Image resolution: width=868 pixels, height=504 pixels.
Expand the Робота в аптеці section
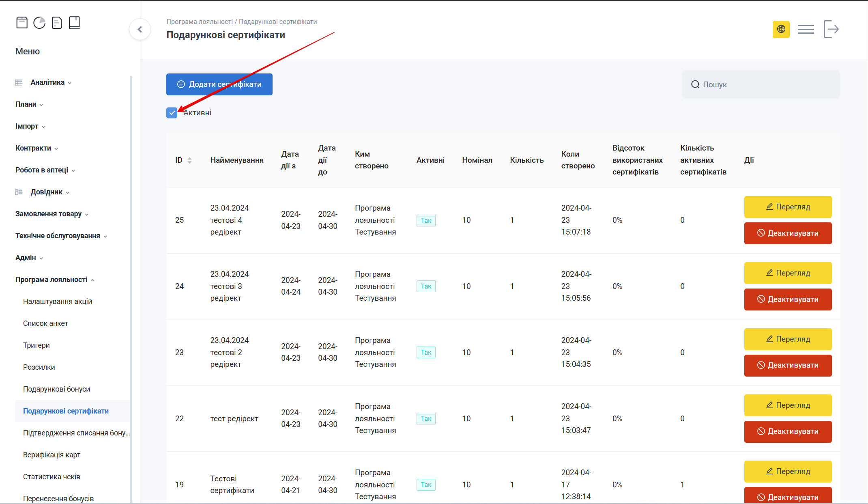[42, 170]
